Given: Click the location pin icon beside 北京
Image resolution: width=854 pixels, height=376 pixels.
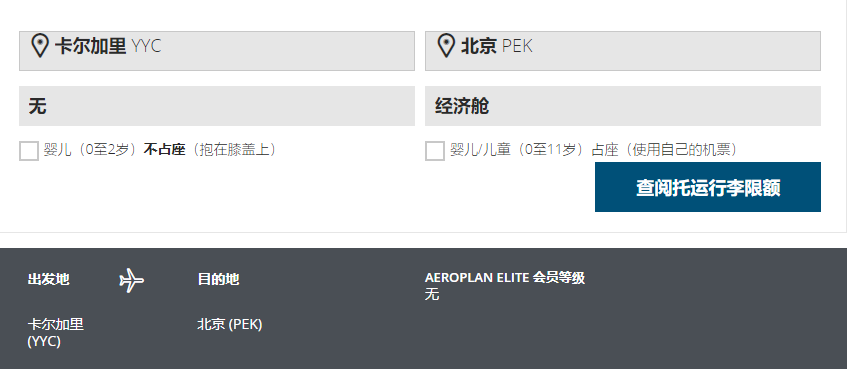Looking at the screenshot, I should [x=446, y=45].
